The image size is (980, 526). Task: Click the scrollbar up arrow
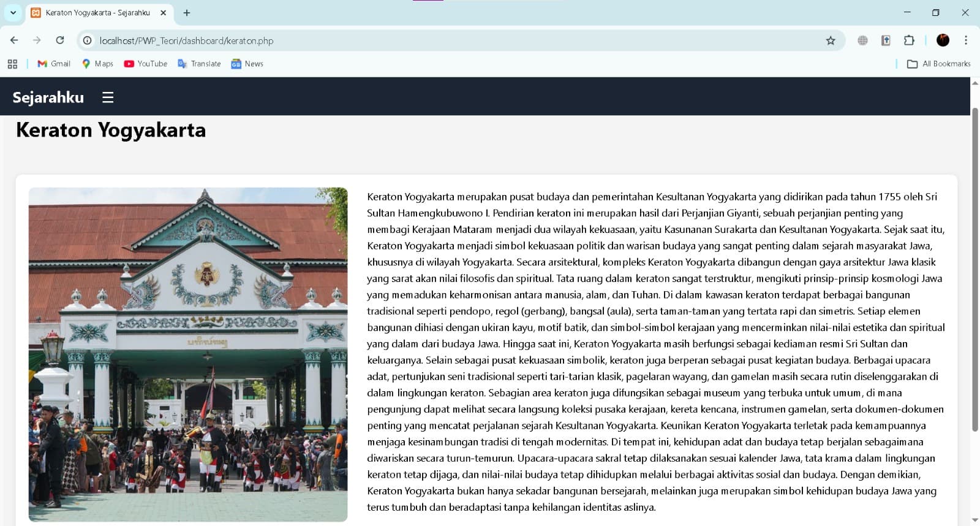point(975,82)
